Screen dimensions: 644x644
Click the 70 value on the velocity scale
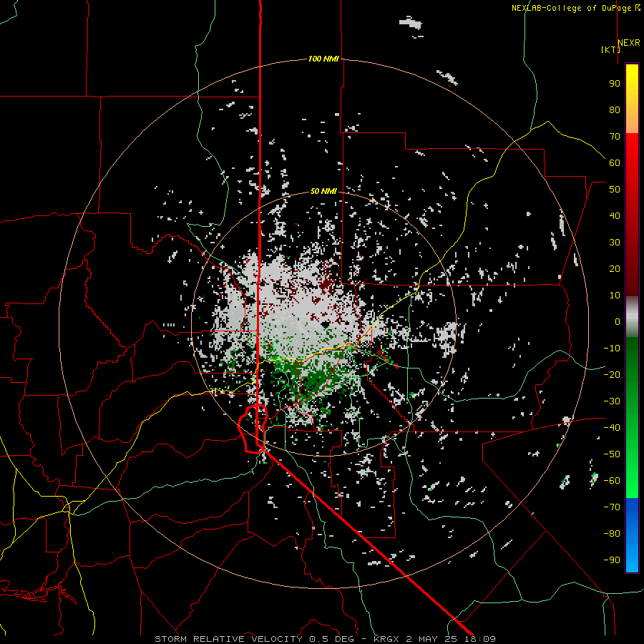(615, 137)
